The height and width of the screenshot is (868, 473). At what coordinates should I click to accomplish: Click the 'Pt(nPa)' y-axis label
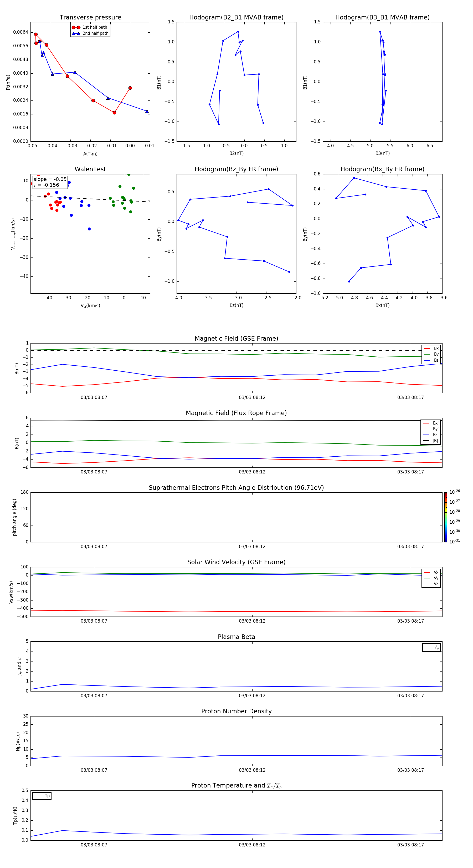point(8,82)
